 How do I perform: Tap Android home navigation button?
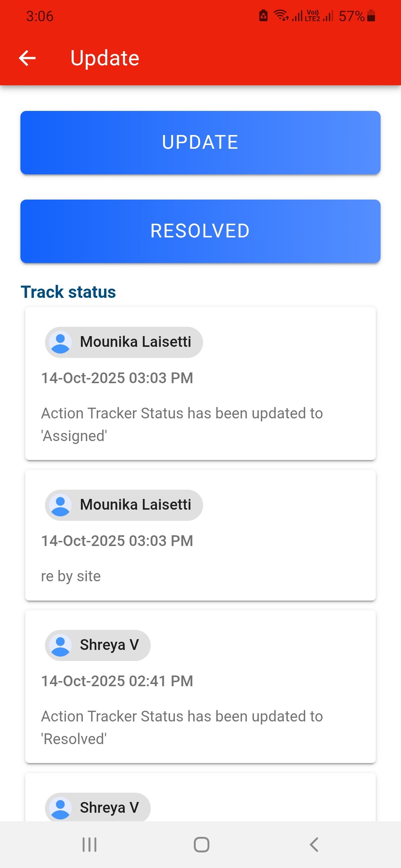(x=201, y=845)
